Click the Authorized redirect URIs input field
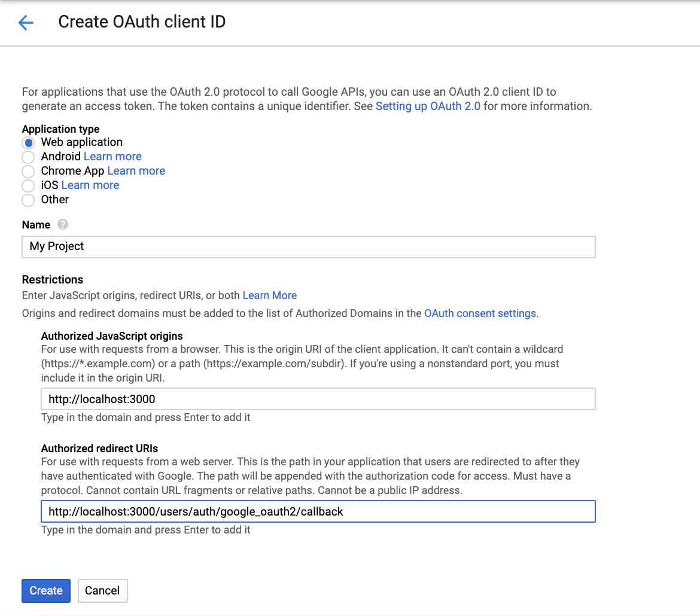The height and width of the screenshot is (616, 700). (x=318, y=511)
